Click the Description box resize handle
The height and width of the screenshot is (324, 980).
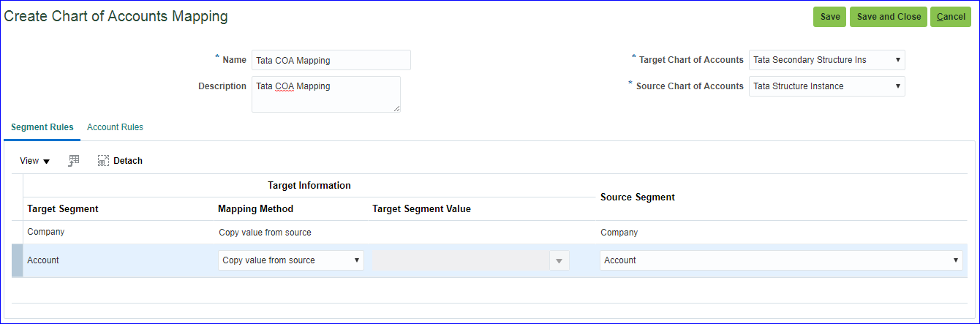396,109
